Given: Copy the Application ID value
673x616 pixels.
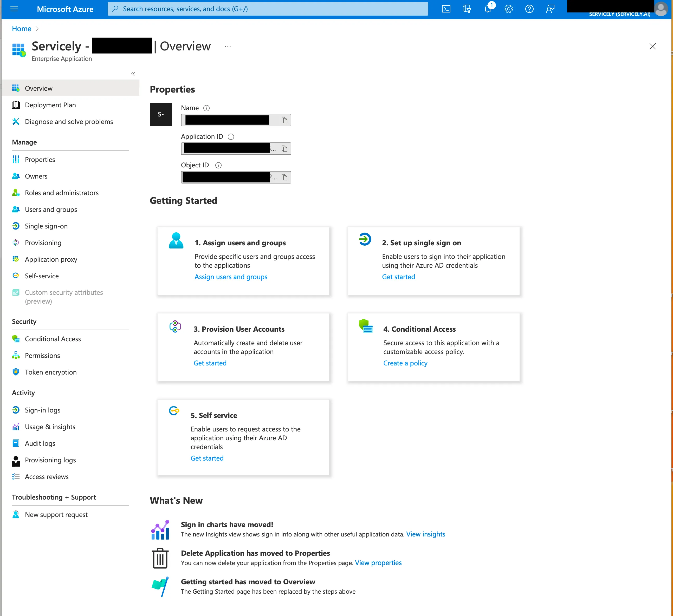Looking at the screenshot, I should coord(284,149).
